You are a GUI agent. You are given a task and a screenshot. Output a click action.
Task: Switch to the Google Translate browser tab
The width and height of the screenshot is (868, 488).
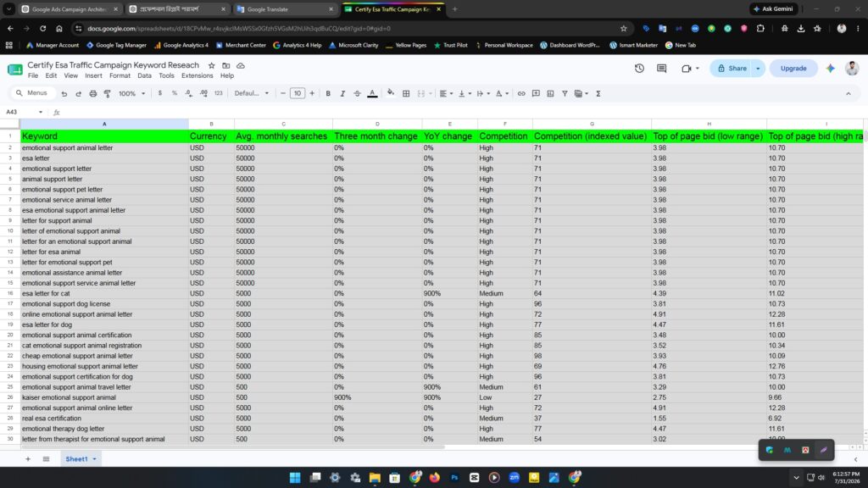pyautogui.click(x=285, y=8)
